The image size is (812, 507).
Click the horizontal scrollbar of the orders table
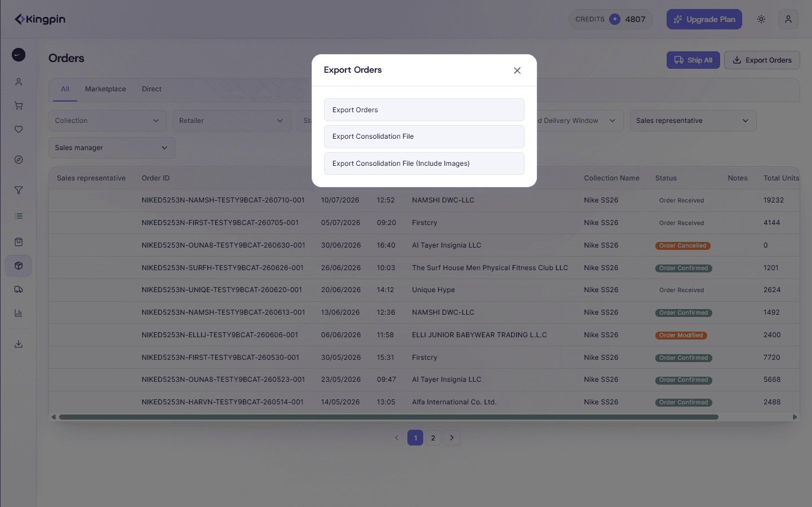[389, 417]
